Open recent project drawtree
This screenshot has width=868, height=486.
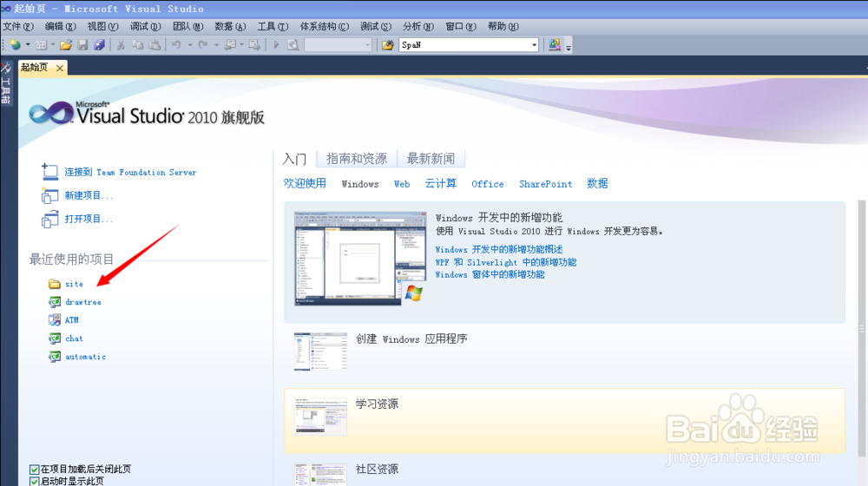pyautogui.click(x=83, y=302)
